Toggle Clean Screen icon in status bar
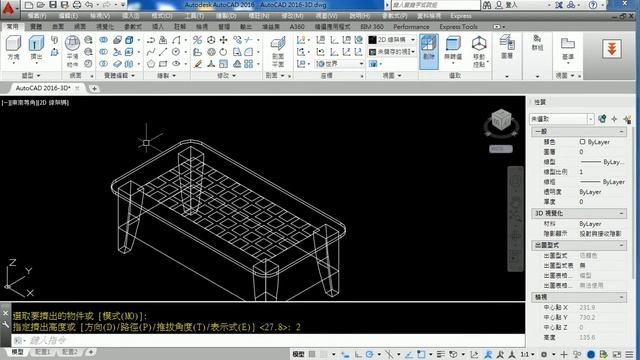The width and height of the screenshot is (640, 360). 617,354
